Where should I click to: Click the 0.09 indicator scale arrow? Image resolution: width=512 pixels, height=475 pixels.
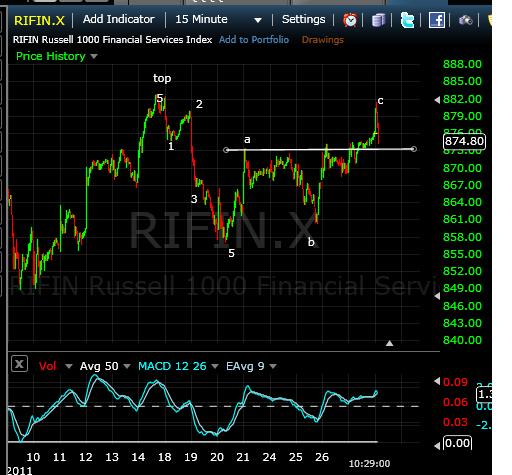(x=437, y=381)
